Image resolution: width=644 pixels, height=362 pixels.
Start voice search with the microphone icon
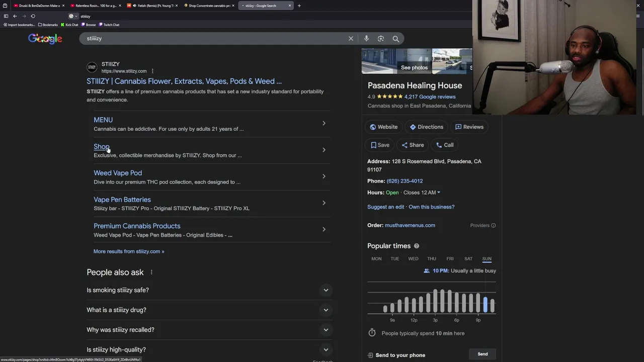366,39
